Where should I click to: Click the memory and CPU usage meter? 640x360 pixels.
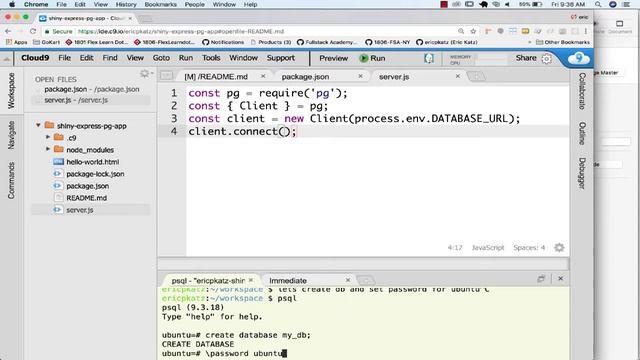coord(477,60)
